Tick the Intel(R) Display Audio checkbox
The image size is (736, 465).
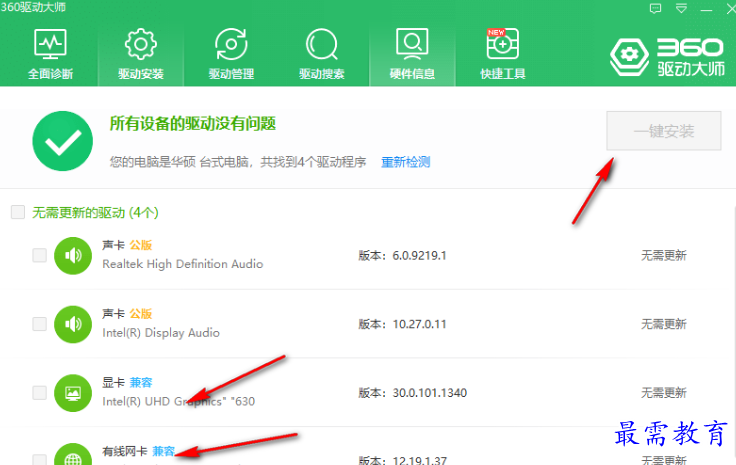(39, 324)
